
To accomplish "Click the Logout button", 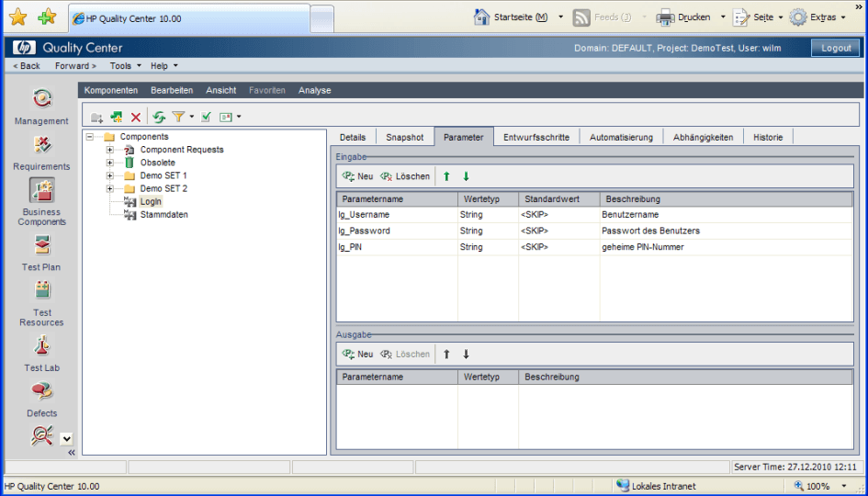I will [835, 48].
